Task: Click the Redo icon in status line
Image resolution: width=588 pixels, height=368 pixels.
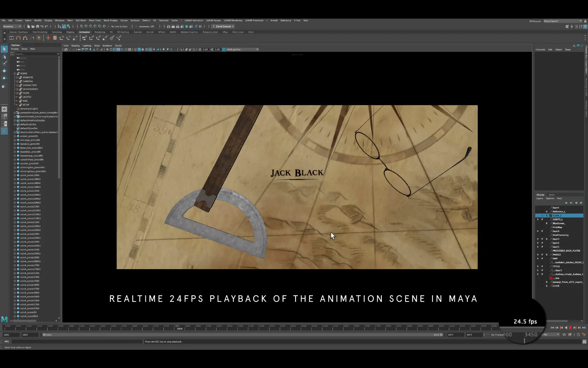Action: click(x=46, y=26)
